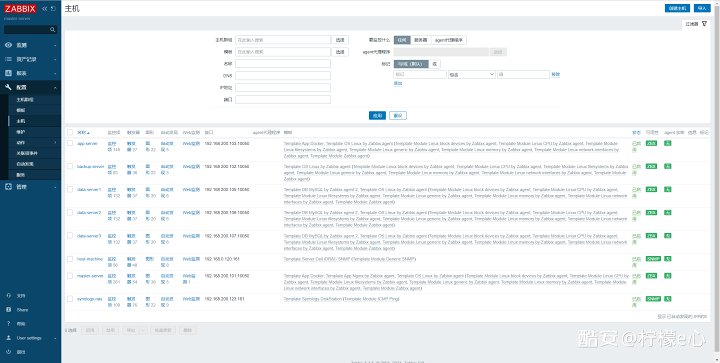
Task: Click Select button beside templates field
Action: (x=340, y=52)
